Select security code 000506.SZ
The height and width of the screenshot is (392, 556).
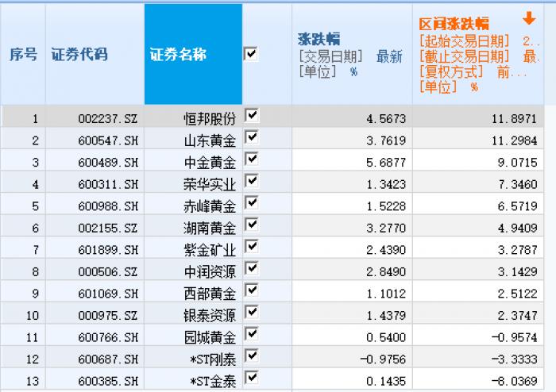(108, 272)
